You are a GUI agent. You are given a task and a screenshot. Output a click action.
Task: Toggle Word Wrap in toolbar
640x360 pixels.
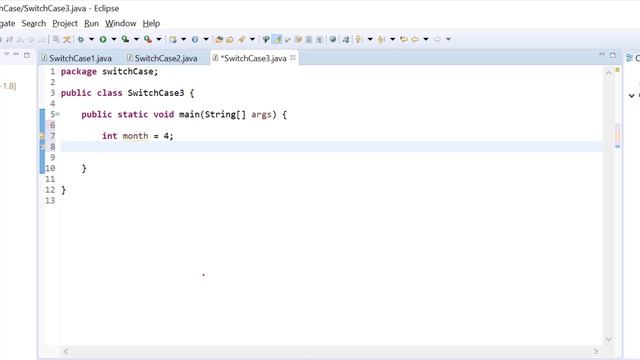point(287,39)
